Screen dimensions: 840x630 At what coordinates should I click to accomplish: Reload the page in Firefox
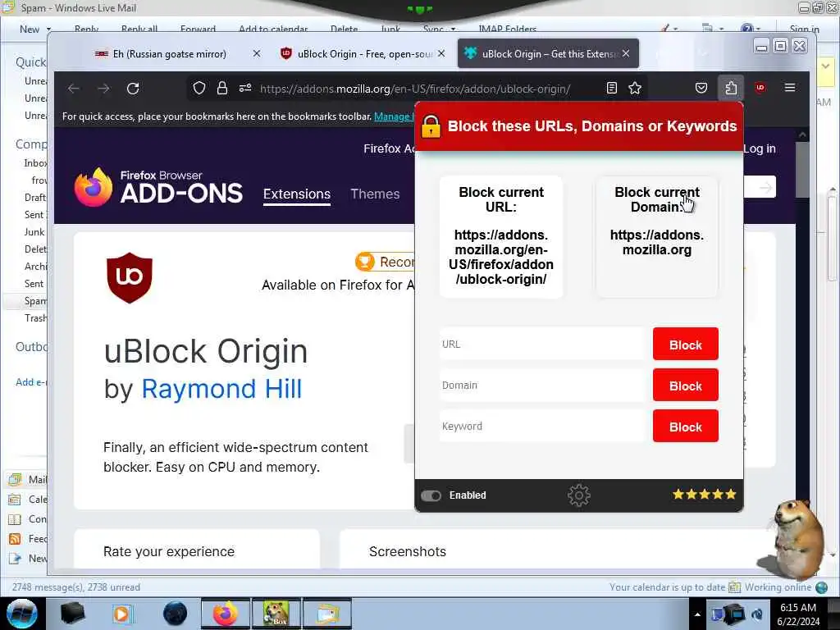click(133, 89)
